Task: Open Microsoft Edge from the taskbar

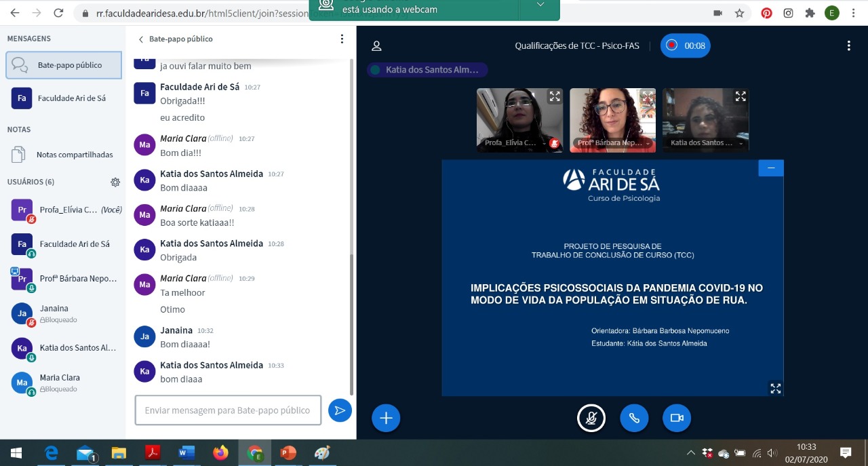Action: click(51, 452)
